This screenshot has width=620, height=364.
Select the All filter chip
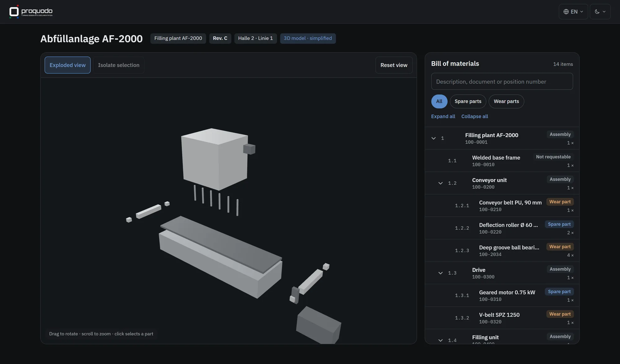[x=439, y=101]
